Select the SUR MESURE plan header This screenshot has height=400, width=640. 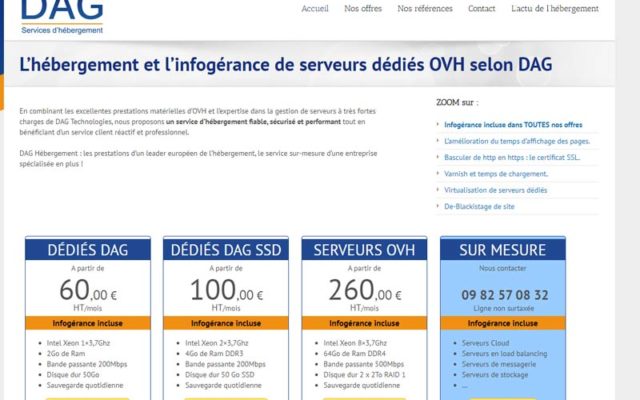[502, 249]
